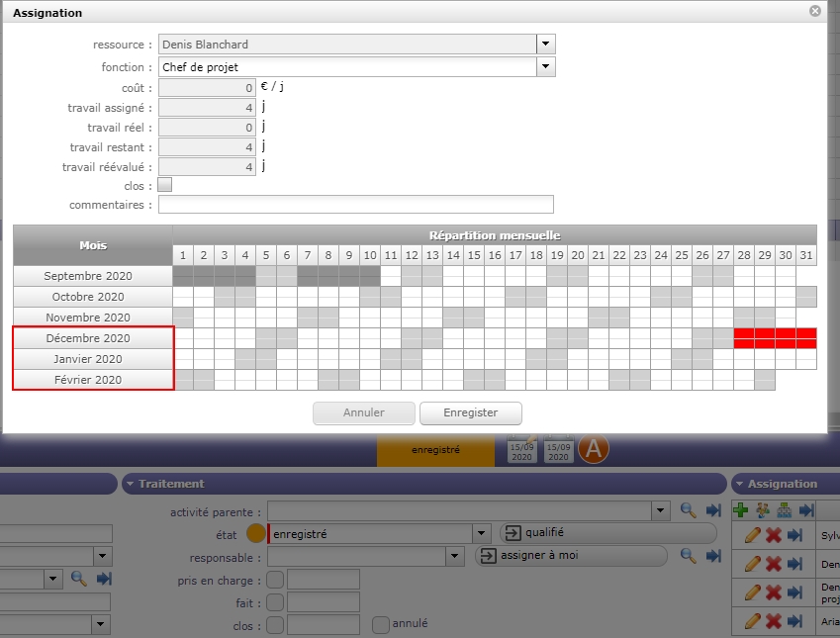
Task: Click go-to arrow on the Aria row
Action: point(795,621)
